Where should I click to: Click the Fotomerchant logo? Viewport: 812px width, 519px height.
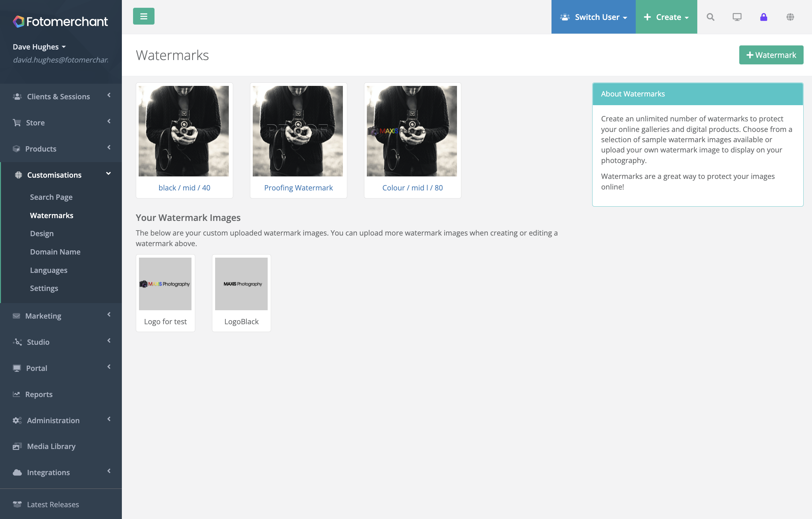(x=60, y=21)
